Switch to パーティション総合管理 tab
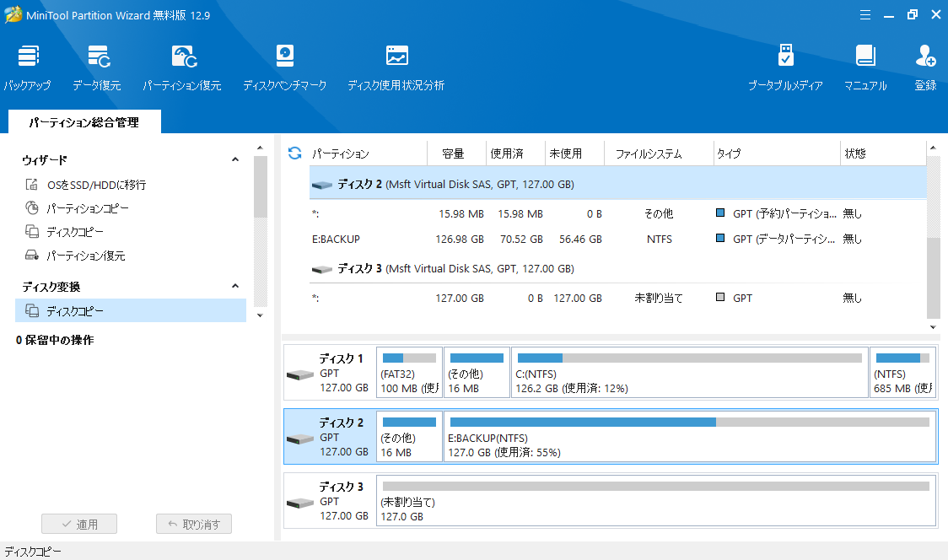Image resolution: width=948 pixels, height=560 pixels. pyautogui.click(x=84, y=121)
